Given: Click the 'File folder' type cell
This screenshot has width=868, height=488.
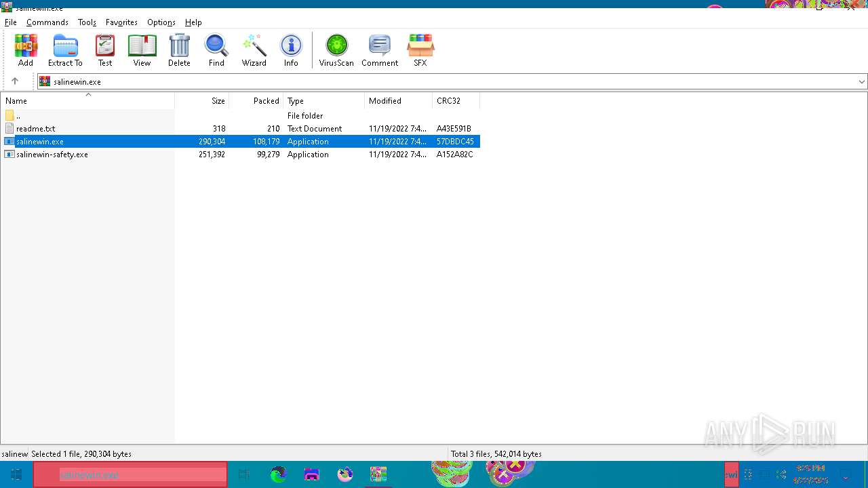Looking at the screenshot, I should 305,116.
